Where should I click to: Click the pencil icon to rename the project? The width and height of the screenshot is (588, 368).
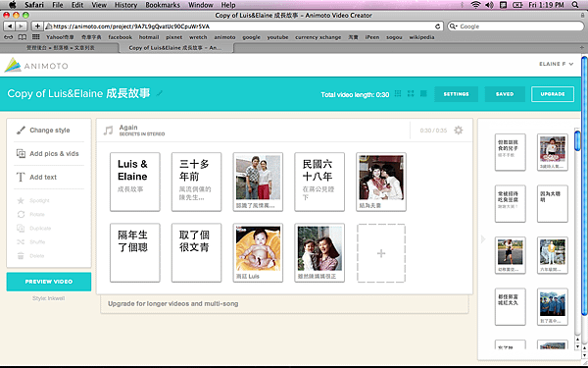click(160, 93)
